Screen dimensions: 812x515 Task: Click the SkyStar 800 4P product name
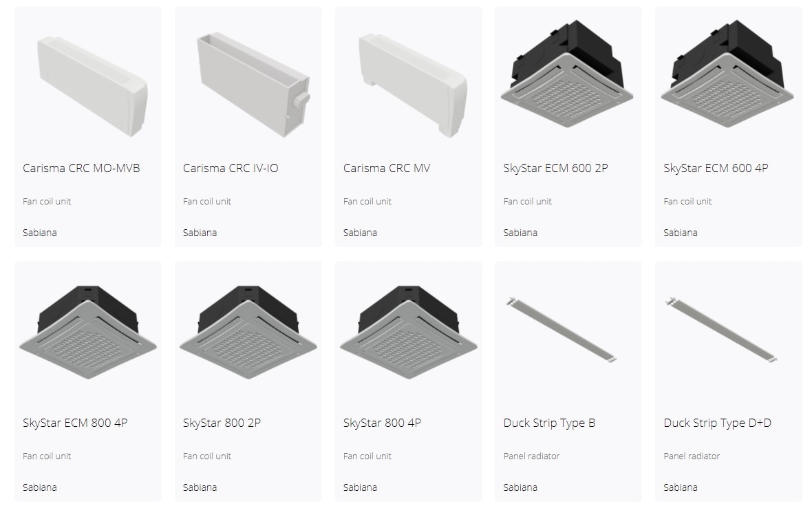click(382, 423)
